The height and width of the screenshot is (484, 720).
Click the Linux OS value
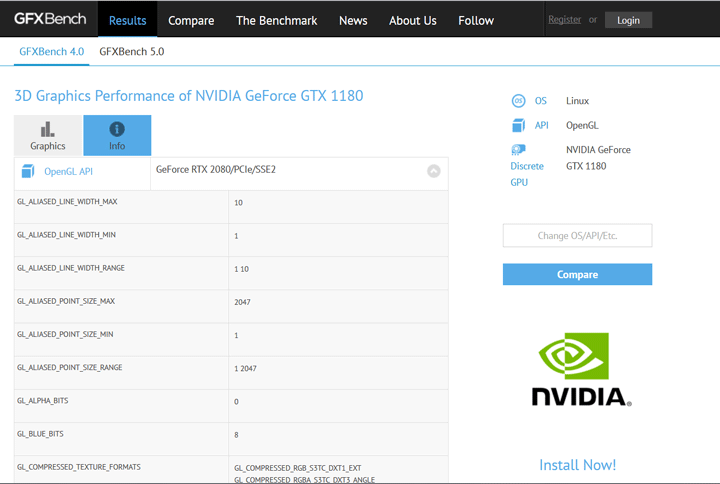coord(577,101)
